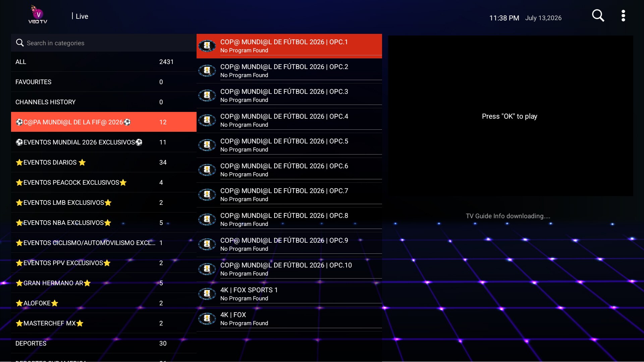This screenshot has width=644, height=362.
Task: Click the VIBO TV logo
Action: [38, 14]
